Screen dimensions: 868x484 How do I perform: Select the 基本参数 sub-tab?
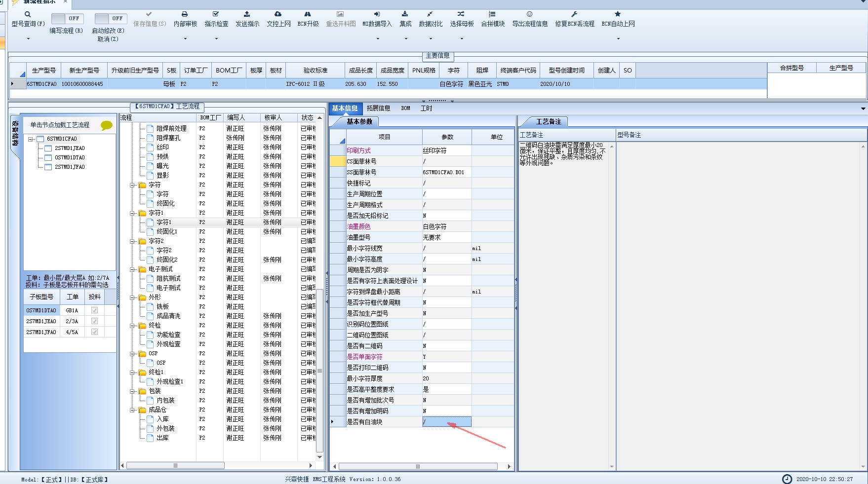coord(359,121)
